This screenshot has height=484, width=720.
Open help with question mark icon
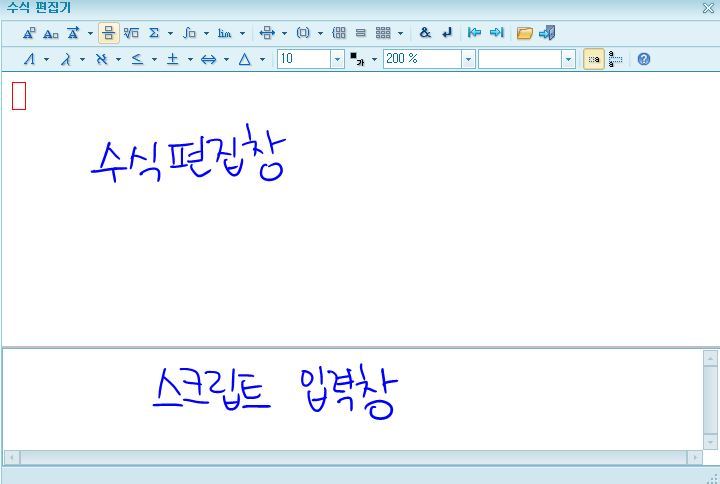(x=644, y=59)
